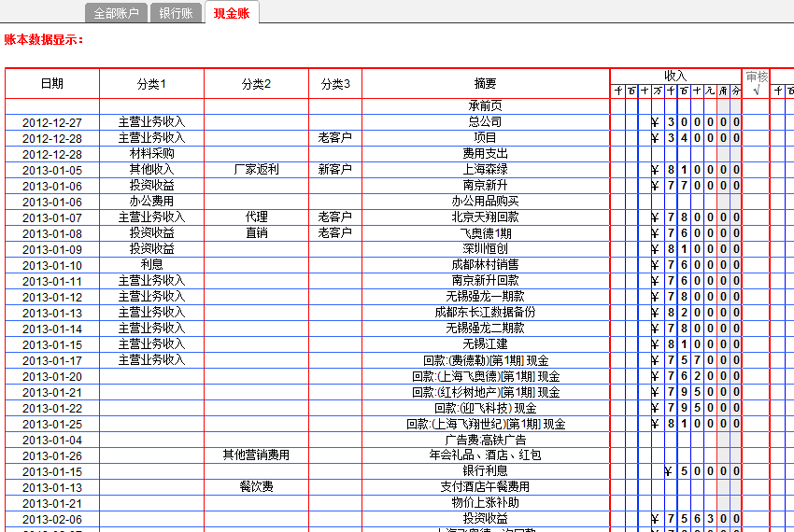Select the 承前页 summary cell
This screenshot has width=794, height=532.
tap(486, 106)
